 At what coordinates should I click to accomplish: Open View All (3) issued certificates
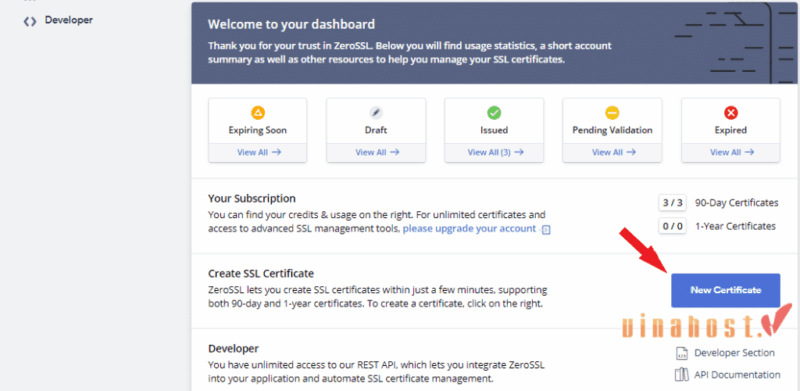click(x=495, y=152)
